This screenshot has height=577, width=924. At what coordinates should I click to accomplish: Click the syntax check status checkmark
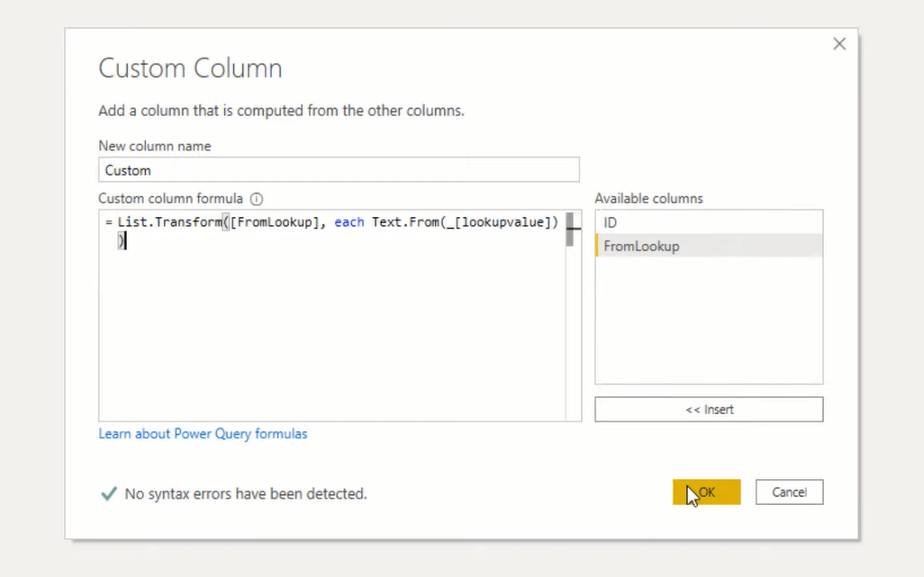click(x=109, y=493)
